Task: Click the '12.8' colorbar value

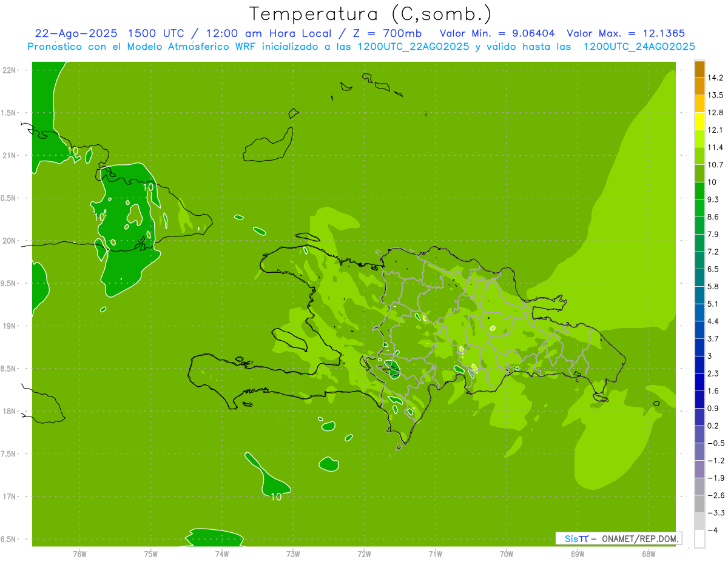Action: [715, 113]
